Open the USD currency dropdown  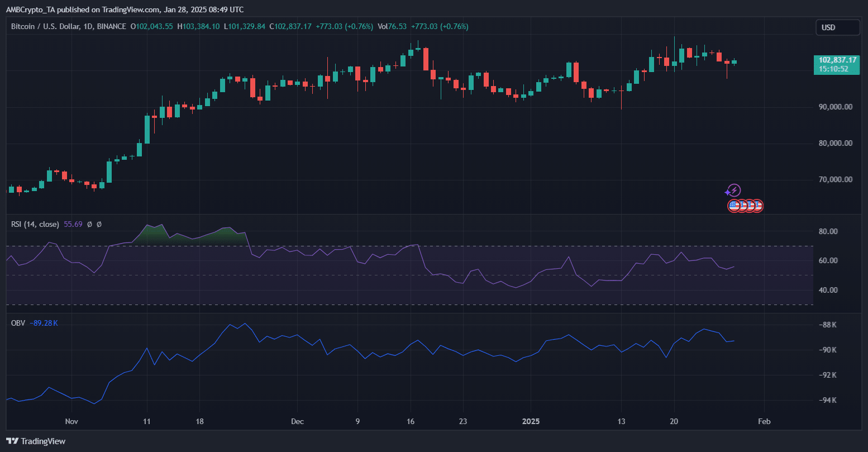point(837,27)
